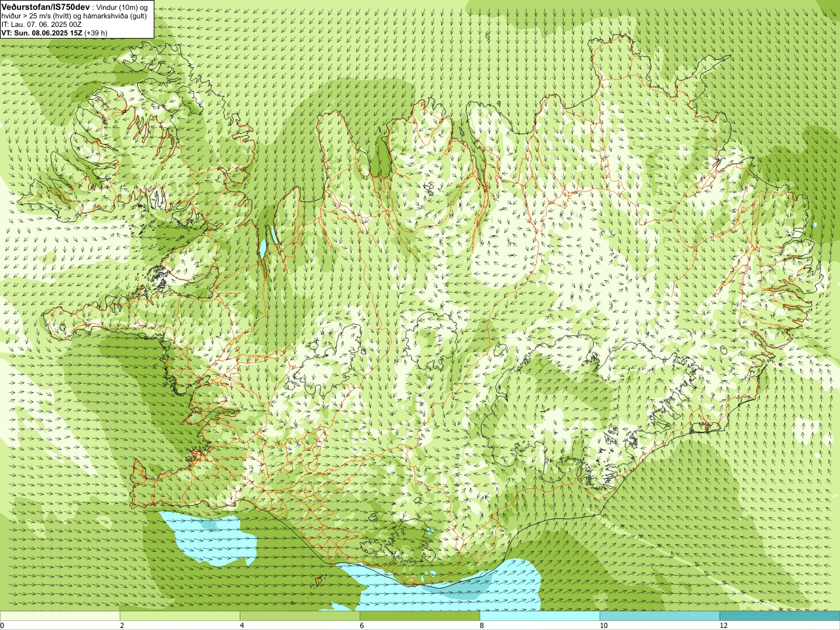Click the '6' scale label
Image resolution: width=840 pixels, height=630 pixels.
pos(362,625)
